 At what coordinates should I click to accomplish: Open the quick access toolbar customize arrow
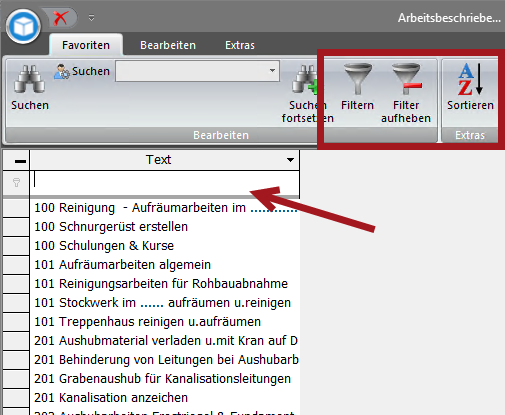(x=91, y=18)
